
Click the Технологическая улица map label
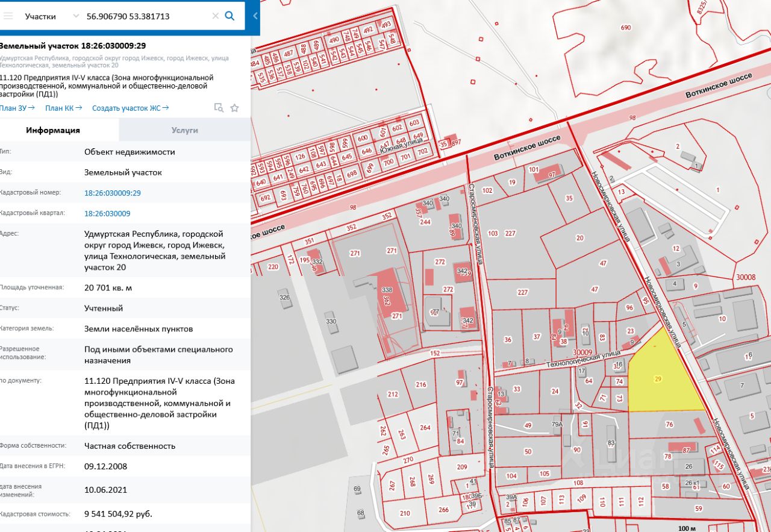[x=583, y=360]
